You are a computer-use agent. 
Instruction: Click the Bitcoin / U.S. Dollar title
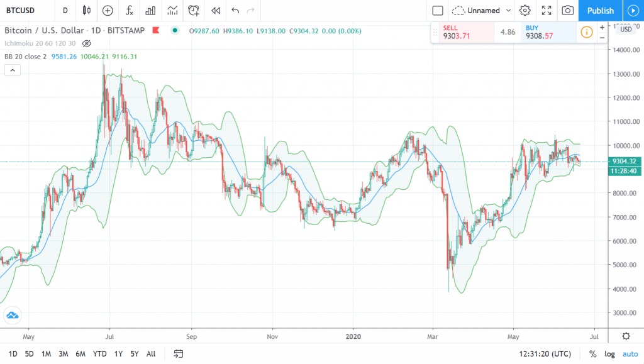tap(45, 30)
